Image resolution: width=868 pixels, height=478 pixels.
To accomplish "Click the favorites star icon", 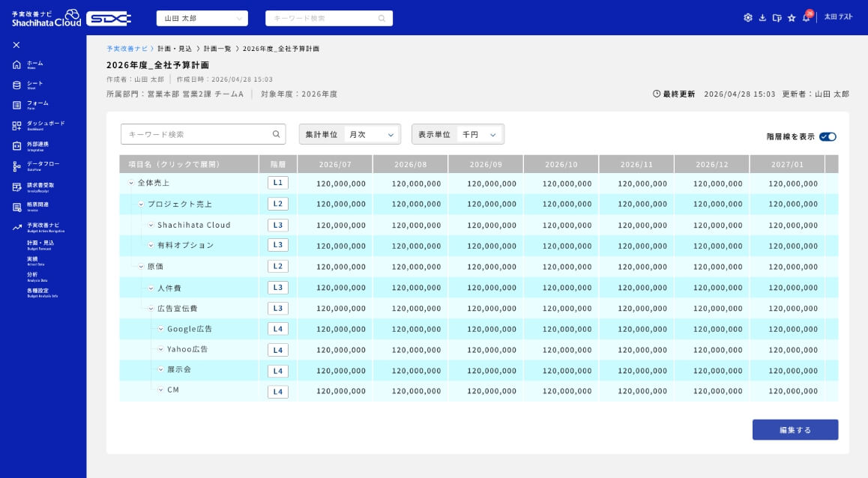I will click(x=792, y=18).
